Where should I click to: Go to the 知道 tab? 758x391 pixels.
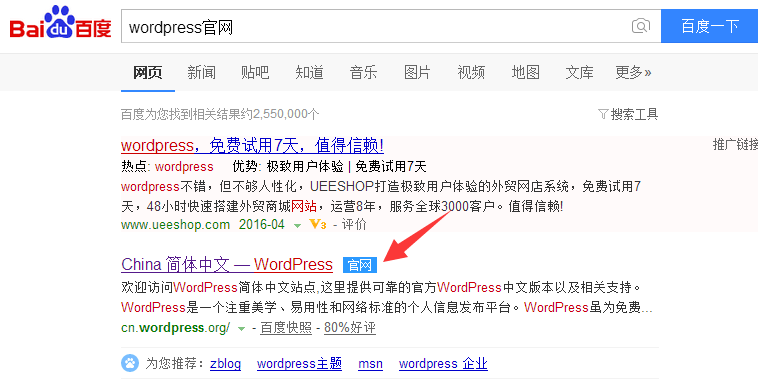tap(309, 72)
